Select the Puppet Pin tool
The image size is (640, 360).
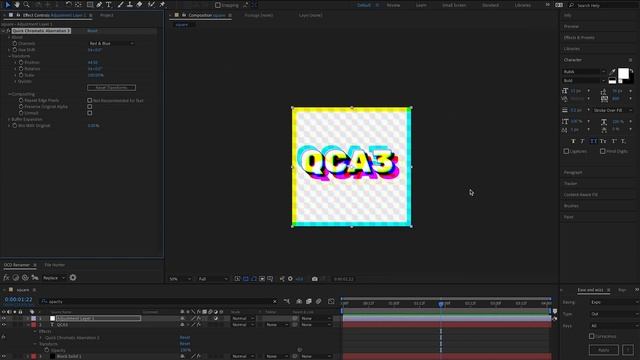click(162, 4)
